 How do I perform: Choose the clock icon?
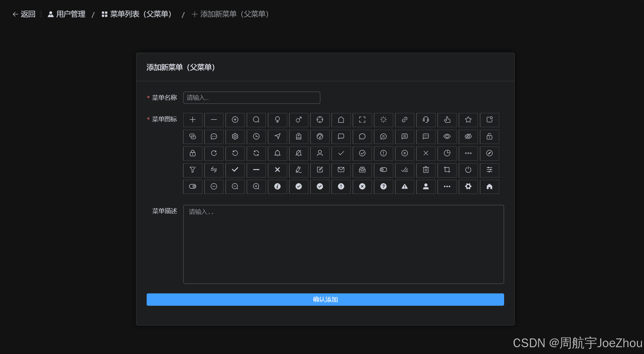tap(256, 137)
